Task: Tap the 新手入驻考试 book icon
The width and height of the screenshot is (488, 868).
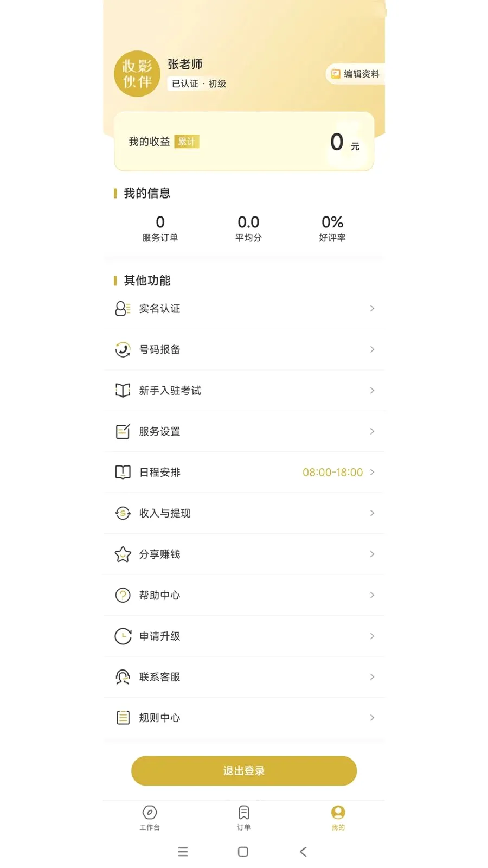Action: click(x=123, y=391)
